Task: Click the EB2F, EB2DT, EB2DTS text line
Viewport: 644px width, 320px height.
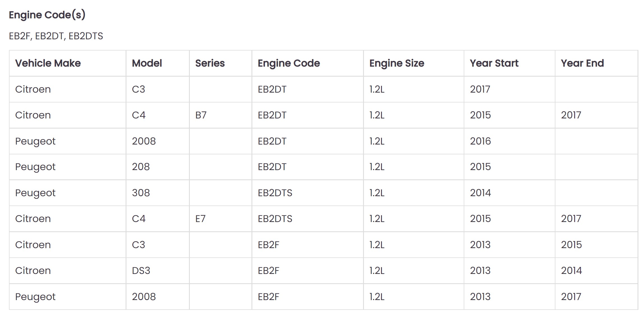Action: 56,36
